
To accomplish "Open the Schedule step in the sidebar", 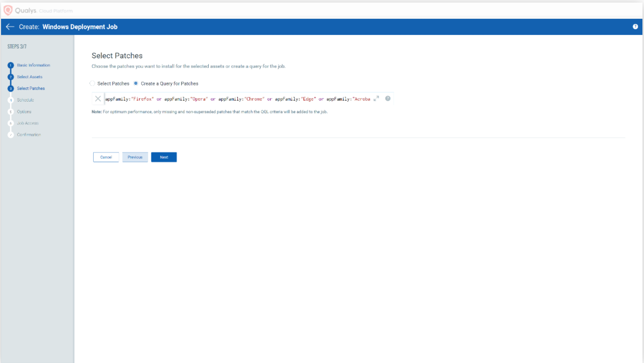I will (x=26, y=100).
